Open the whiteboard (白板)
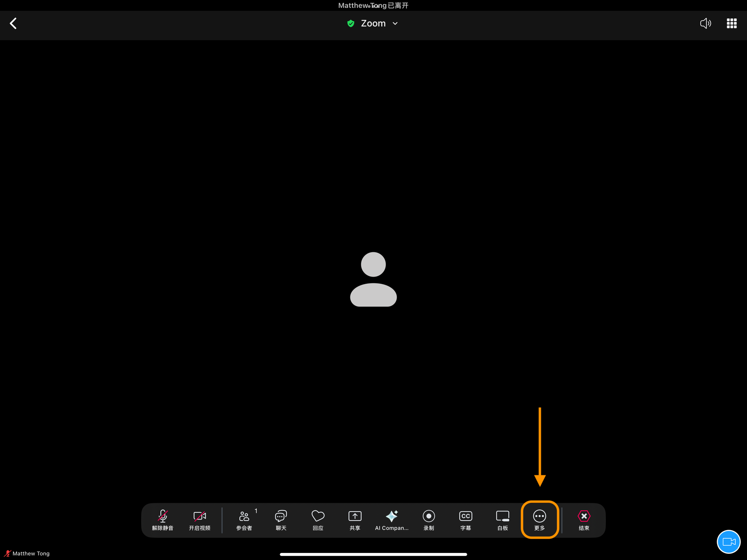747x560 pixels. click(x=503, y=520)
